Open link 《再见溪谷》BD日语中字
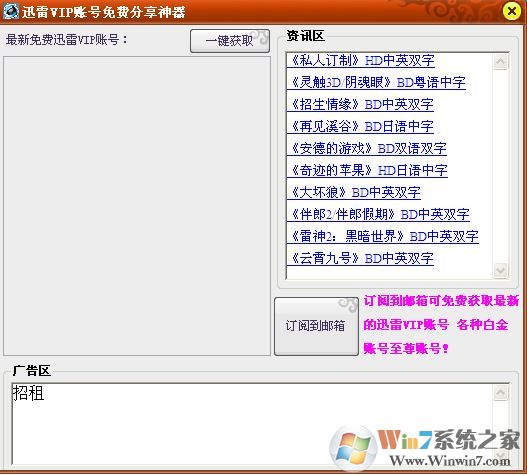Screen dimensions: 527x475 [361, 126]
